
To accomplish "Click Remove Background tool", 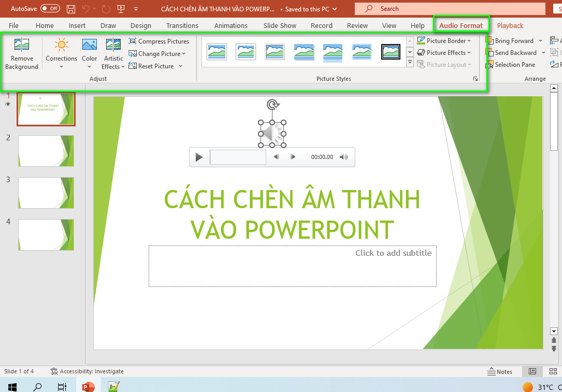I will [22, 54].
